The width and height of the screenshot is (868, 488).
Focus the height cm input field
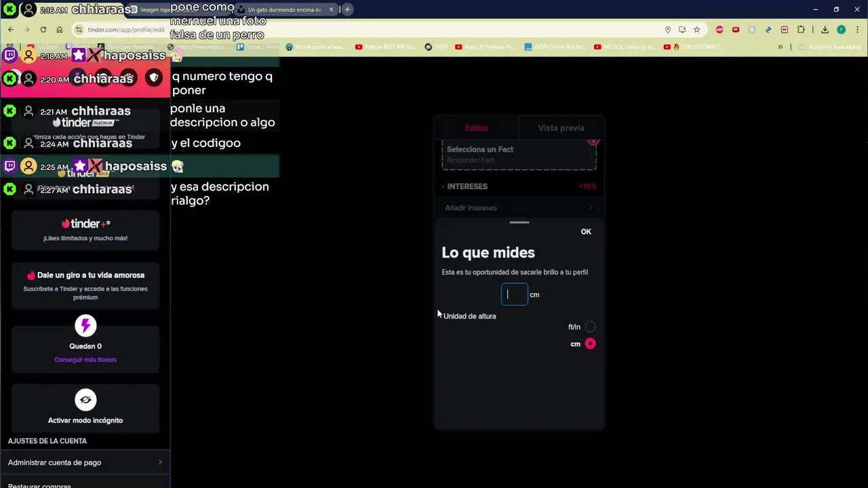pos(514,294)
